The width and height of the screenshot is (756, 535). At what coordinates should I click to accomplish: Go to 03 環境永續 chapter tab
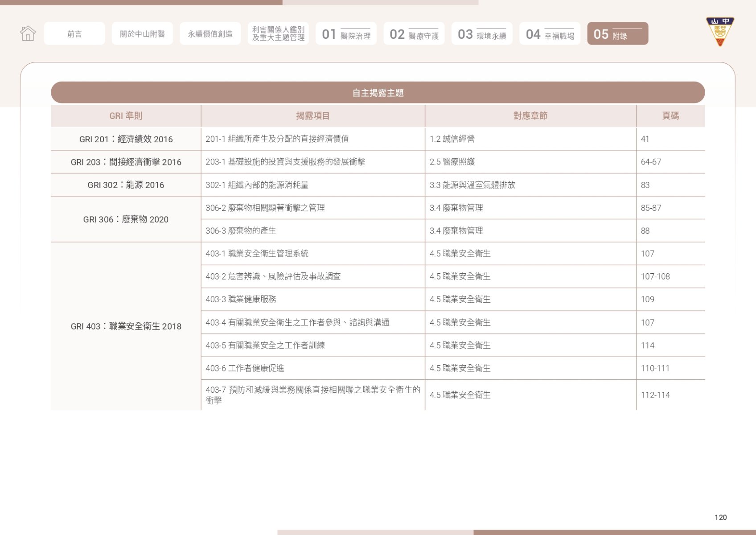pos(482,34)
